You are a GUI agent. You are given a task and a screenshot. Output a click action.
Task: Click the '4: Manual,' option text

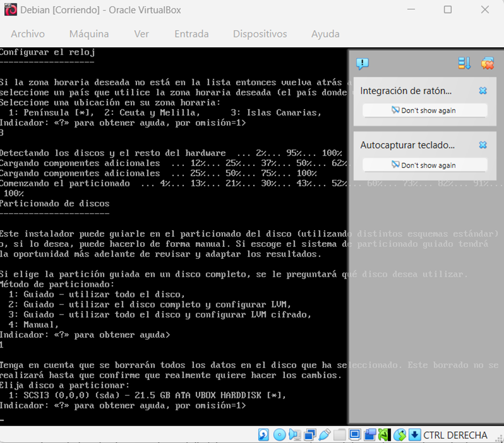click(34, 325)
